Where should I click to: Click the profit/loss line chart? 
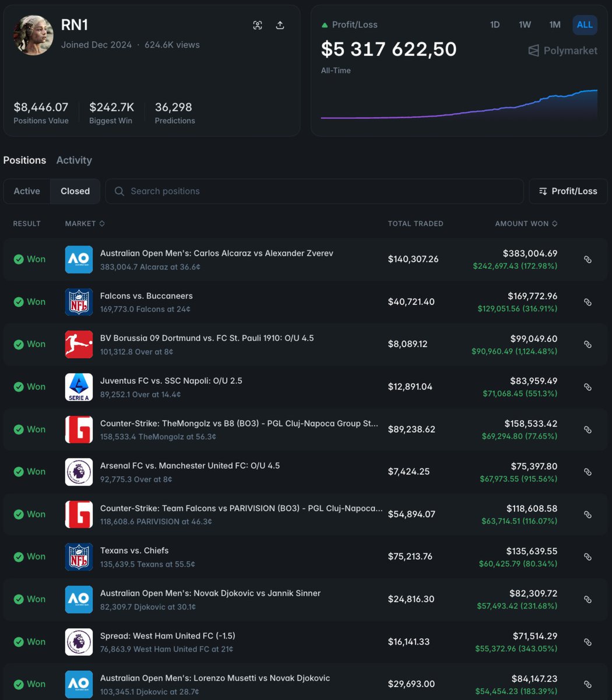coord(459,105)
